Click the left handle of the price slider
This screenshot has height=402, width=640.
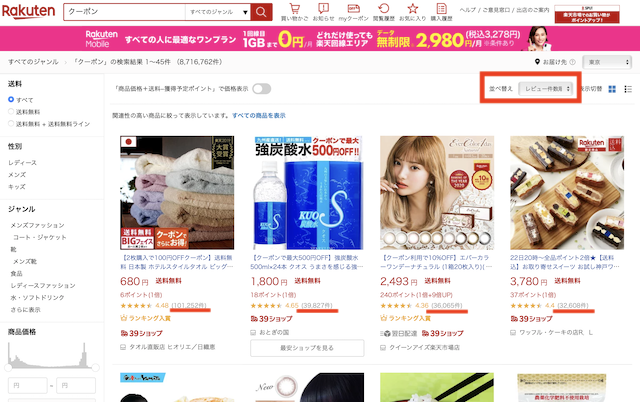(x=8, y=367)
